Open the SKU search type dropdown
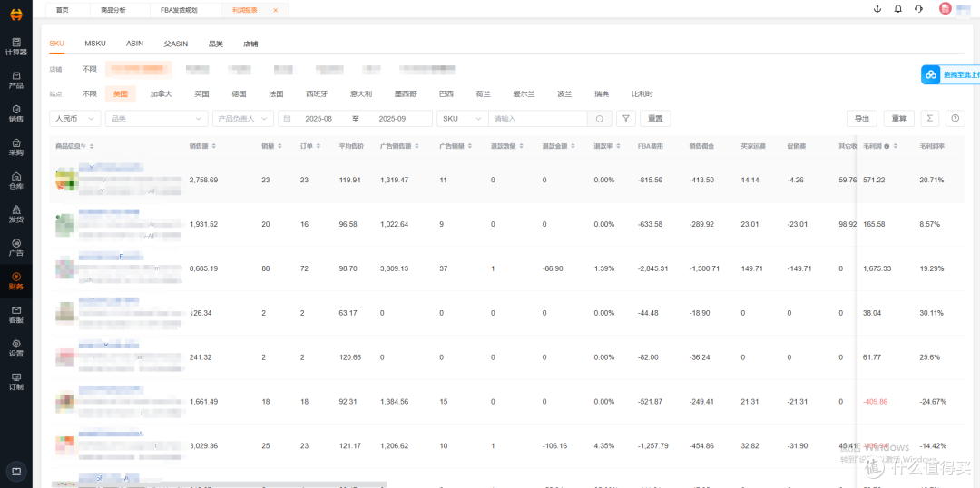 [463, 119]
